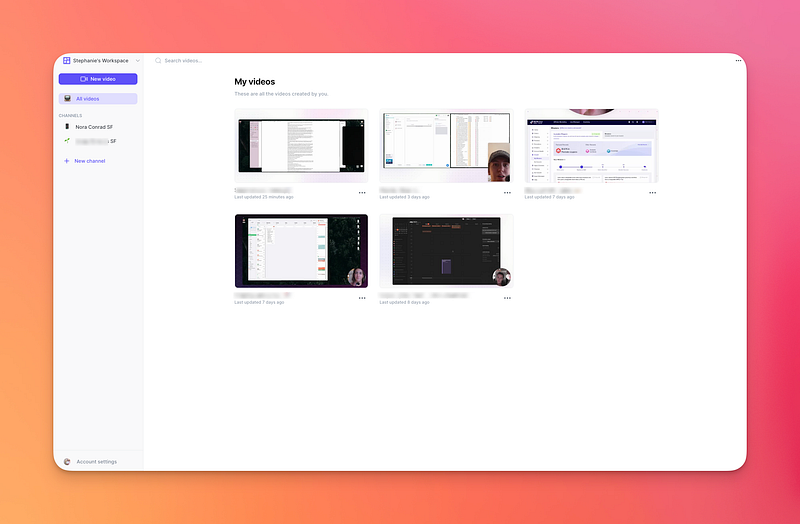800x524 pixels.
Task: Open Account settings at the sidebar bottom
Action: click(x=96, y=462)
